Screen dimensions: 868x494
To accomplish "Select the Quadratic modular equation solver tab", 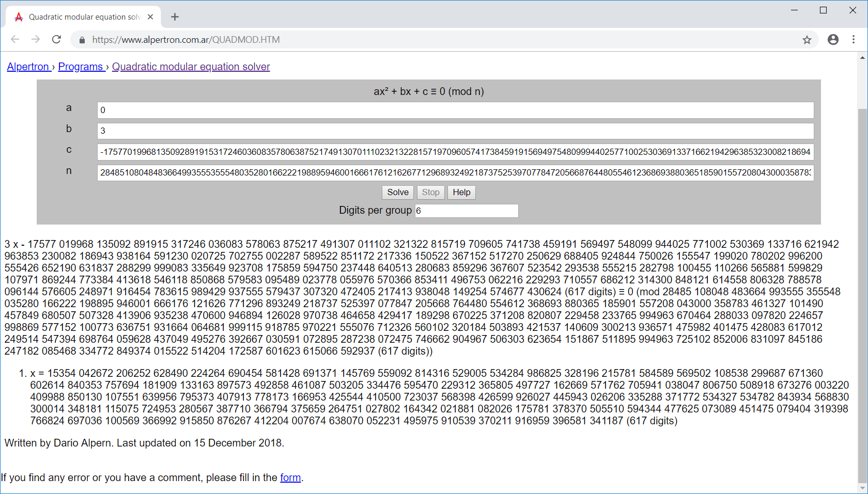I will click(x=83, y=17).
